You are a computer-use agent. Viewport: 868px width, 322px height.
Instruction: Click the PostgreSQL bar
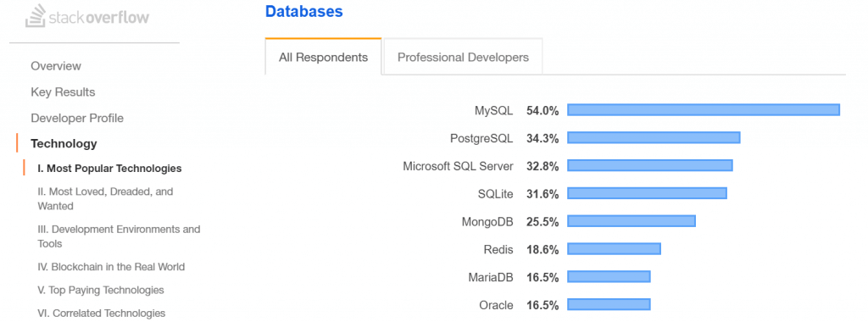point(654,138)
